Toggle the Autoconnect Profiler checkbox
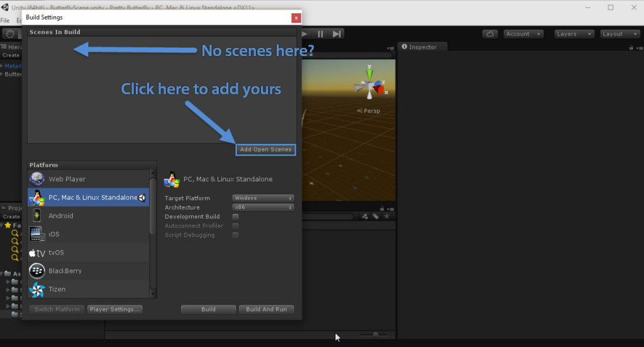This screenshot has height=347, width=644. pos(236,225)
